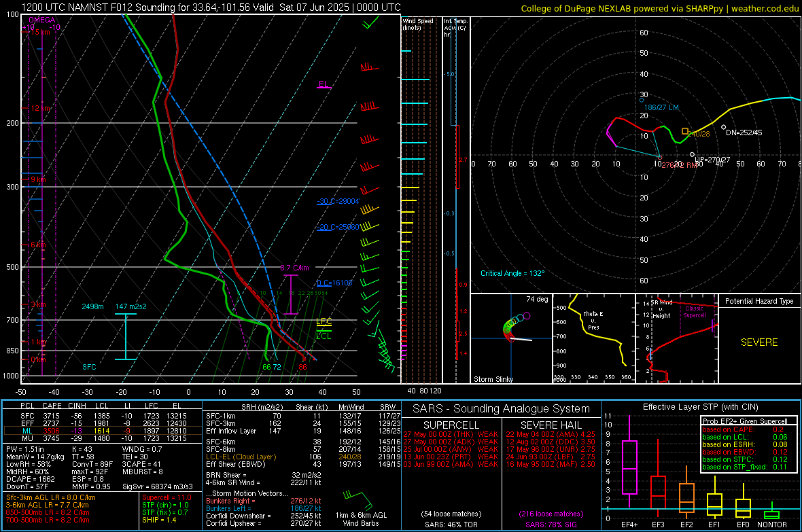This screenshot has height=532, width=802.
Task: Click the sounding title with NAMNST F012
Action: click(x=211, y=7)
